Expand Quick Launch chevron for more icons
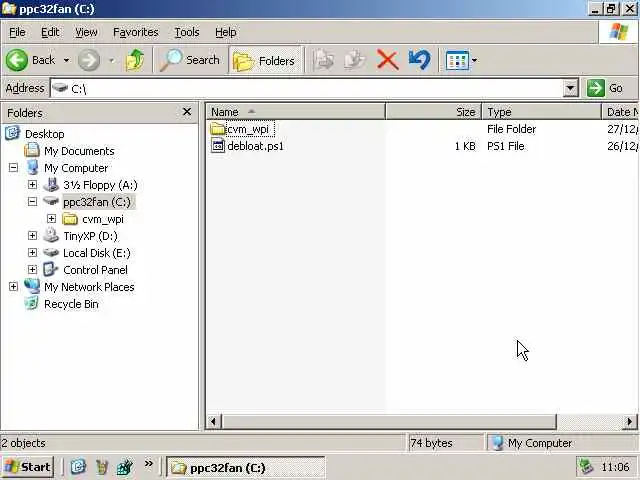The image size is (640, 480). (x=149, y=463)
